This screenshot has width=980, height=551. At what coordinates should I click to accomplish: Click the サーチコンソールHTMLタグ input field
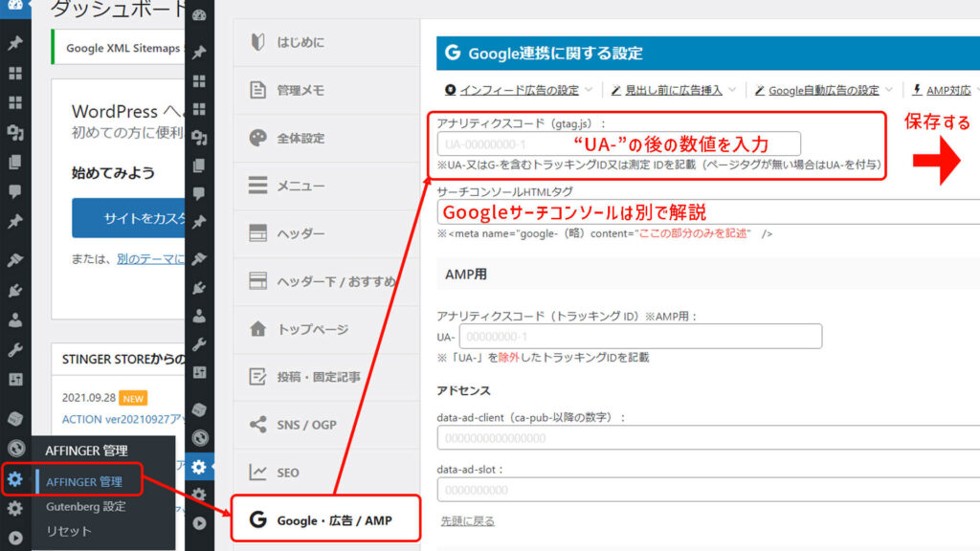pos(708,212)
